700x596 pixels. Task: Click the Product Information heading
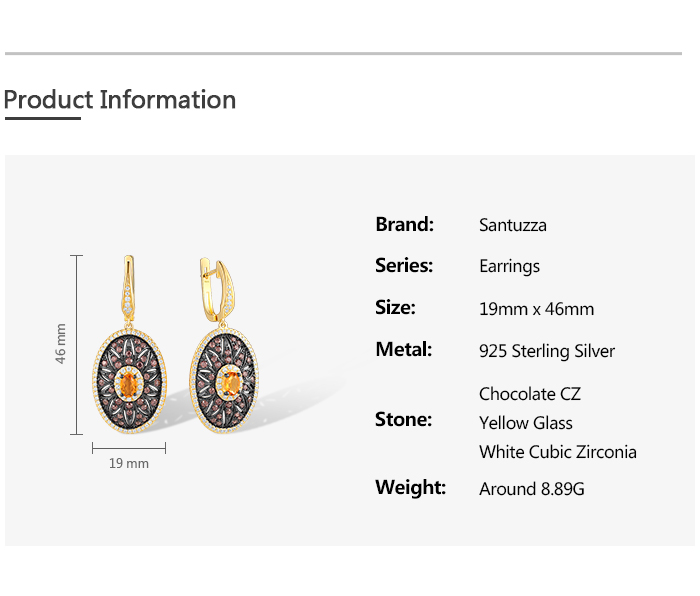[120, 100]
